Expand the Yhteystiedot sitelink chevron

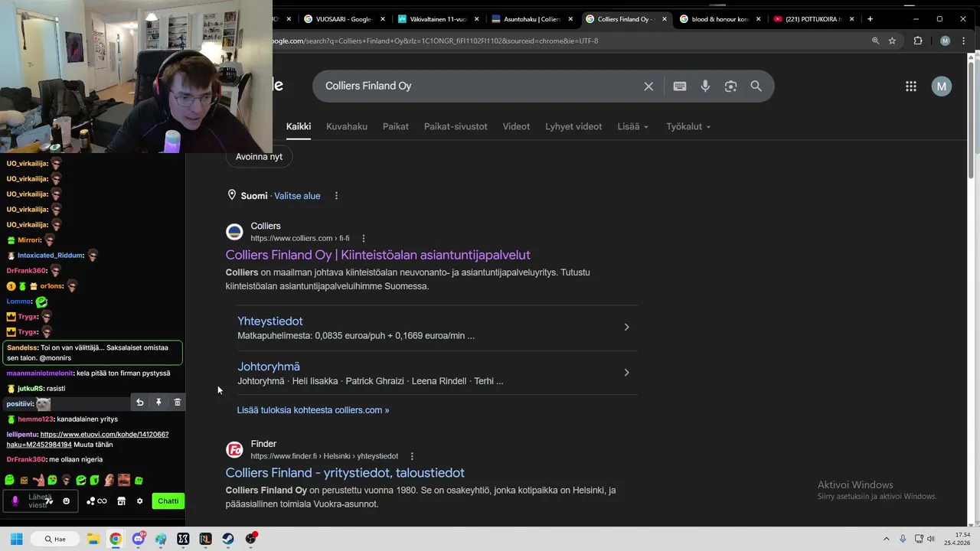click(626, 328)
